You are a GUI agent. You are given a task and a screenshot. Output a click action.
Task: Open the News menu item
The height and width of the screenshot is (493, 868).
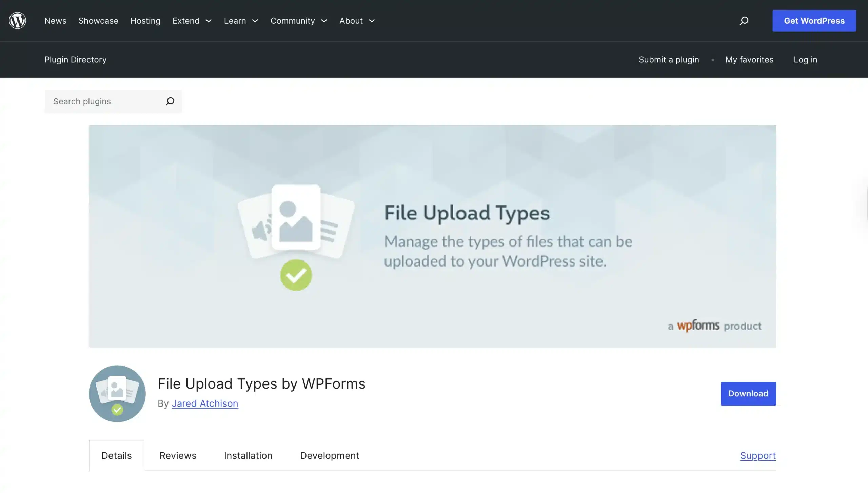coord(55,21)
